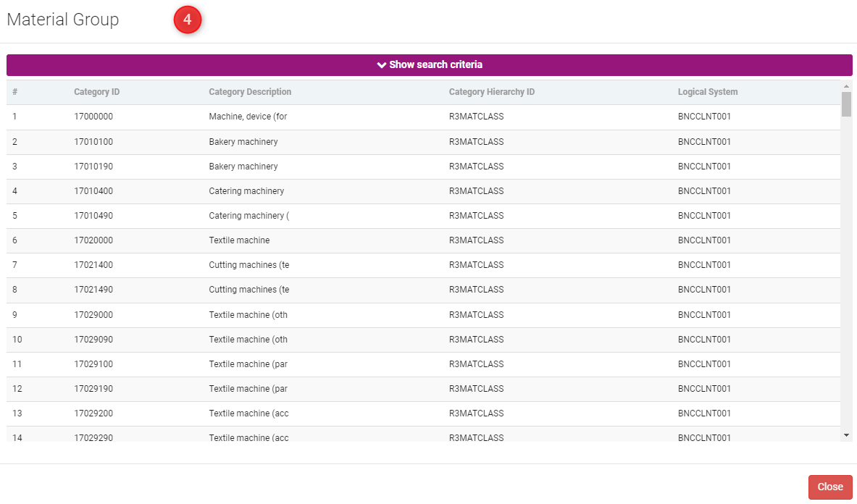Select category ID 17000000 row
The image size is (857, 504).
(x=93, y=117)
